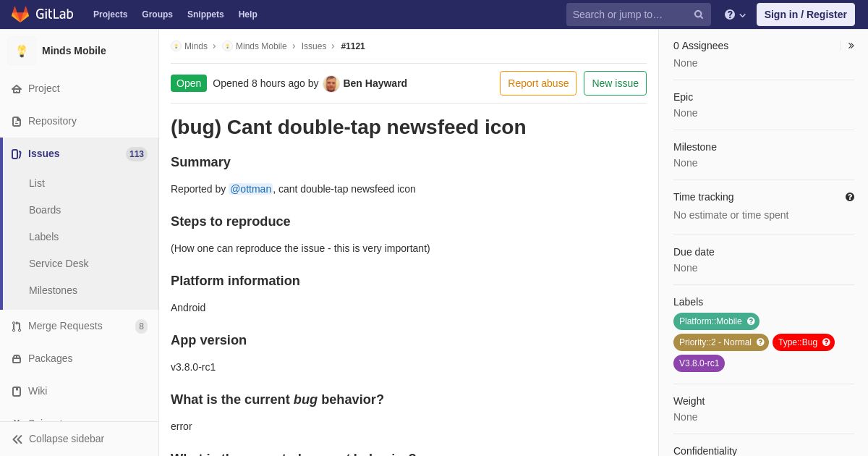
Task: Click "No estimate or time spent" text
Action: click(x=731, y=215)
